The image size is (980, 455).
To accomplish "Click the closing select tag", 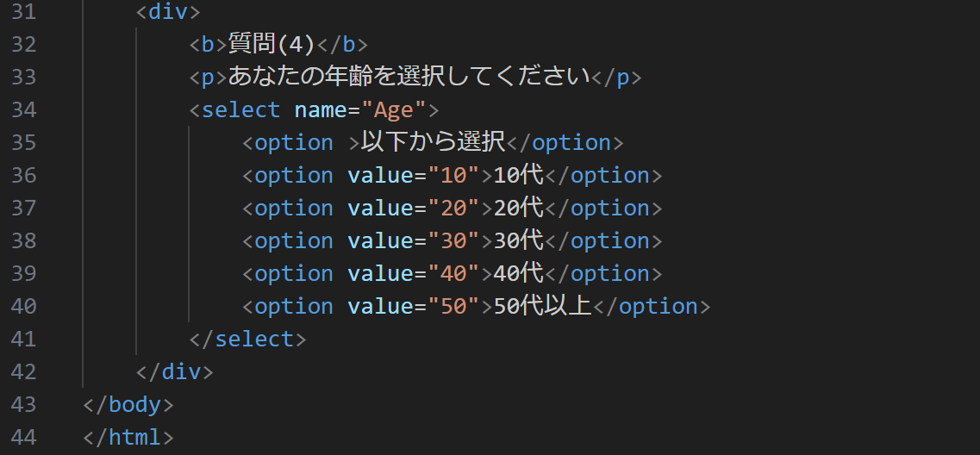I will pyautogui.click(x=247, y=340).
